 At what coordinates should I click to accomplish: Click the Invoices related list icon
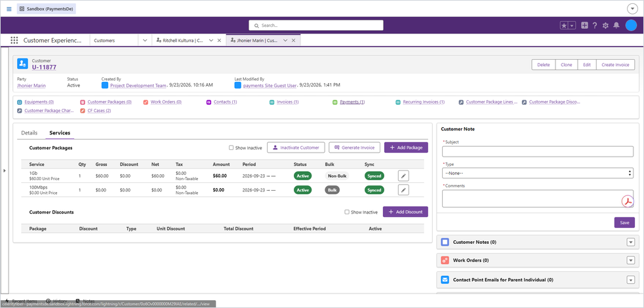[272, 102]
